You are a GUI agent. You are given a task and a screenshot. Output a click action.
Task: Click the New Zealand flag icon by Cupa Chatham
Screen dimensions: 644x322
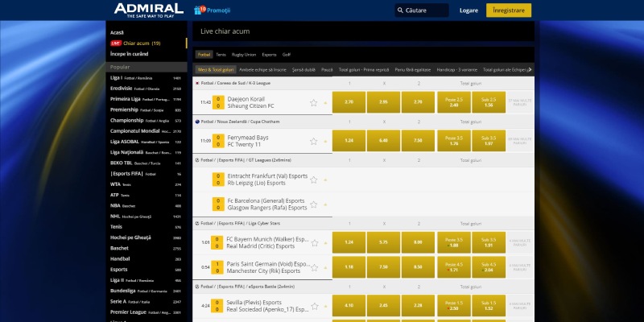pyautogui.click(x=197, y=122)
